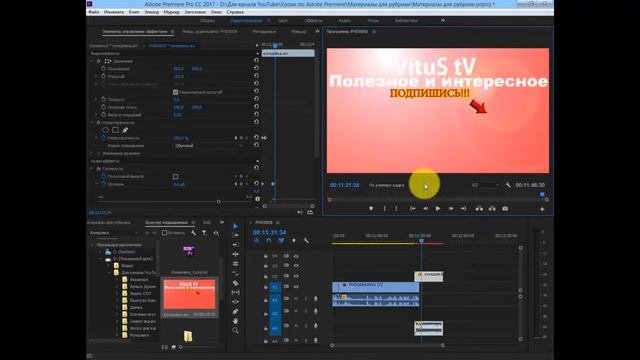This screenshot has height=360, width=640.
Task: Click the Lift button in Program monitor
Action: click(x=479, y=209)
